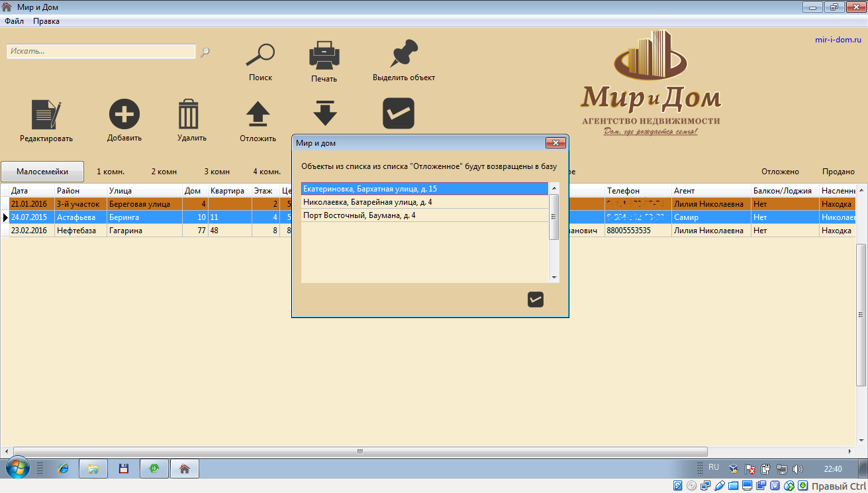The width and height of the screenshot is (868, 493).
Task: Select Екатериновка, Бархатная улица, д. 15
Action: coord(425,189)
